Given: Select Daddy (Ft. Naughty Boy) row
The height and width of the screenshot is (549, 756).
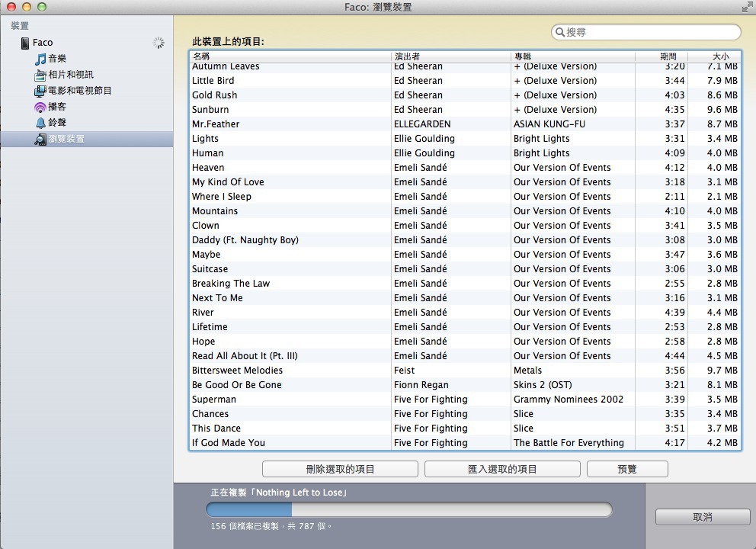Looking at the screenshot, I should [466, 239].
